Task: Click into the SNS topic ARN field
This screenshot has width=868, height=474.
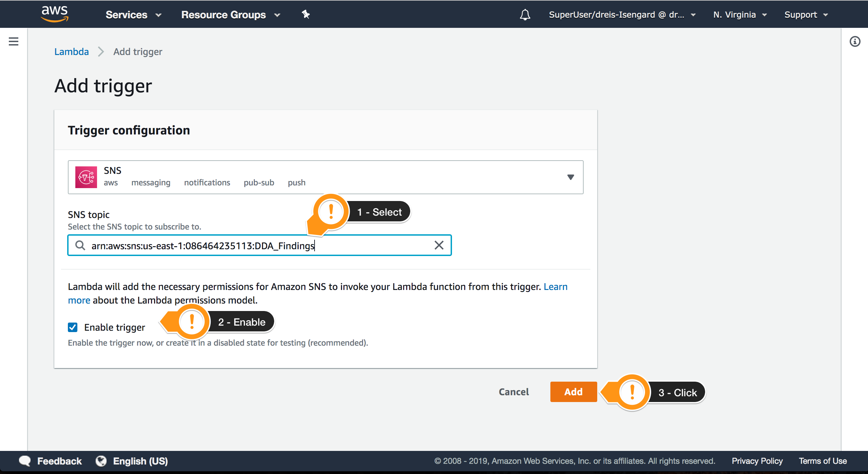Action: (x=260, y=245)
